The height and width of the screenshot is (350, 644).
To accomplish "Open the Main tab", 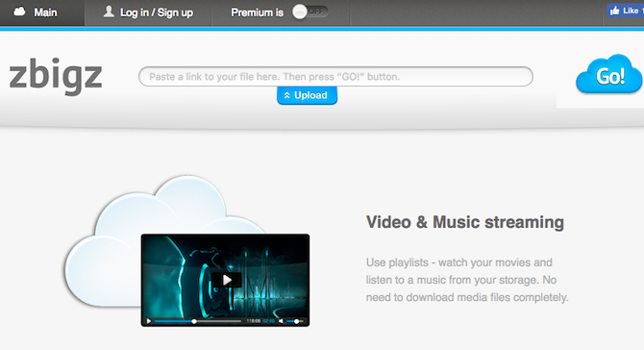I will 42,12.
